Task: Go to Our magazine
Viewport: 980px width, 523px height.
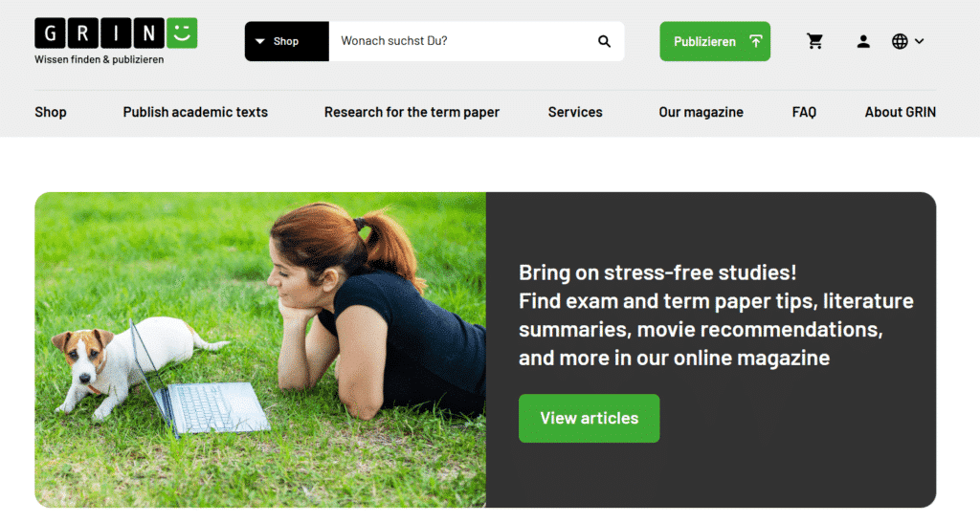Action: tap(701, 112)
